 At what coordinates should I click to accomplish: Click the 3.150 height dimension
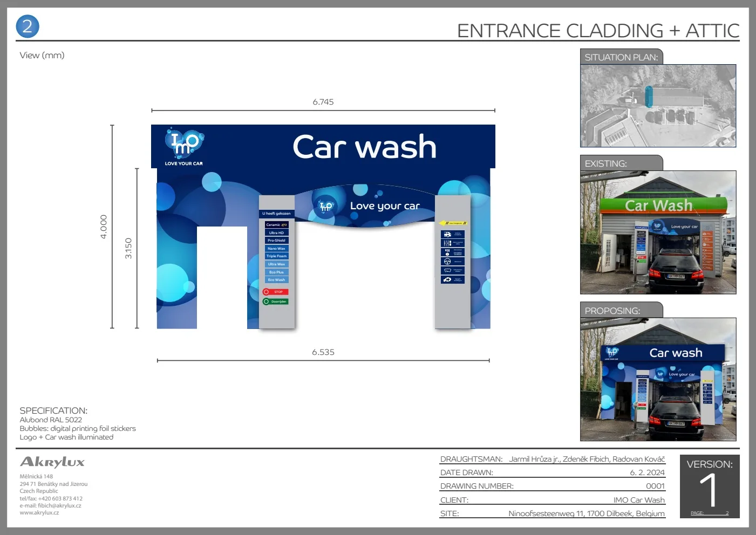pyautogui.click(x=128, y=248)
